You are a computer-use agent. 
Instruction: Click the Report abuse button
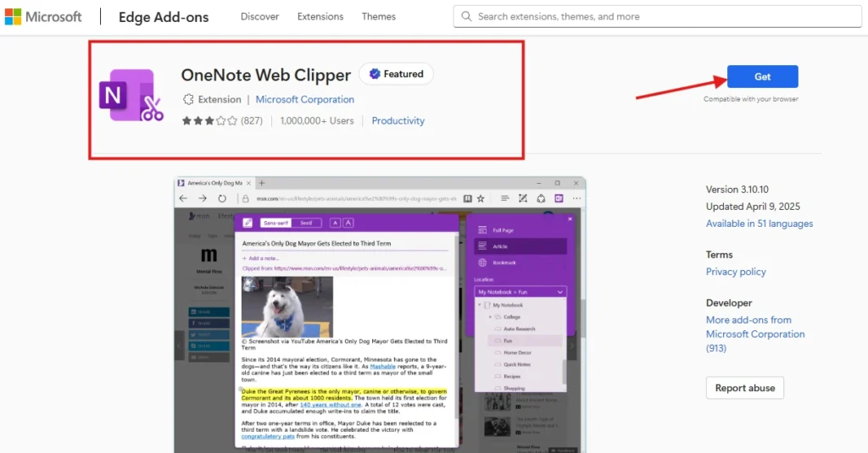coord(744,388)
